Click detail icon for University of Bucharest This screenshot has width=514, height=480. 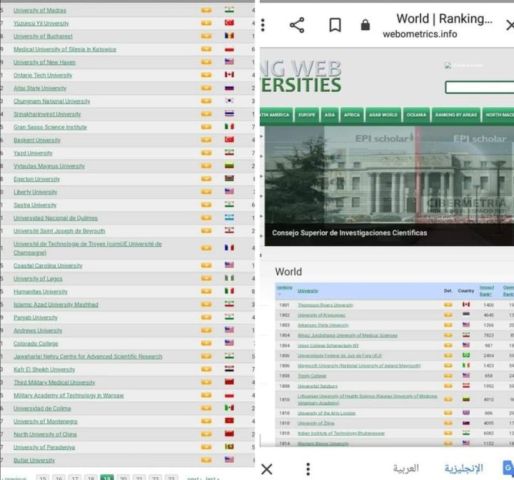pyautogui.click(x=206, y=36)
